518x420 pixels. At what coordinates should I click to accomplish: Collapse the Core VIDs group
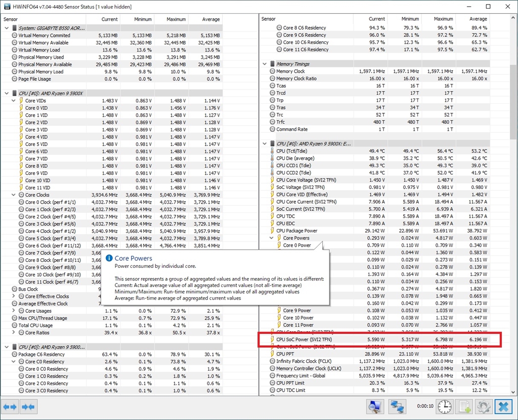coord(14,101)
